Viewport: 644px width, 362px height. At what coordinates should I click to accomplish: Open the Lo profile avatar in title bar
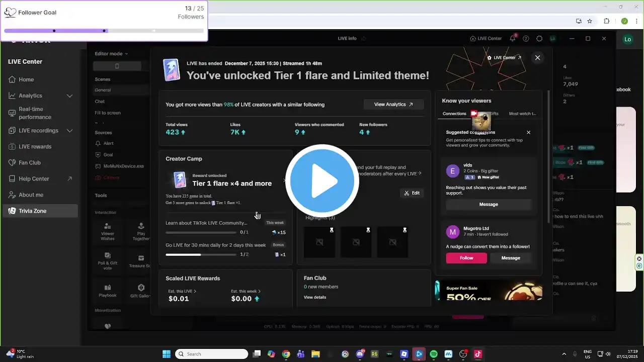(x=552, y=39)
